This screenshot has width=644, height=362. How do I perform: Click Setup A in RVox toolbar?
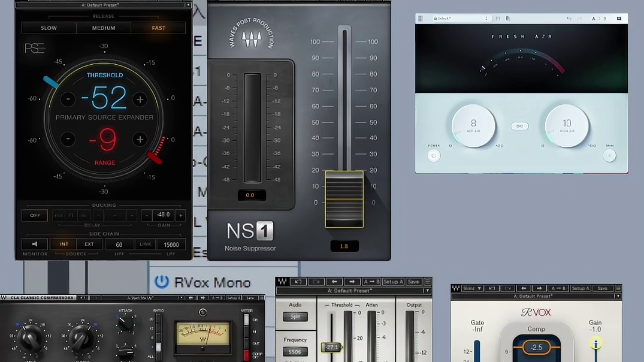pos(579,288)
